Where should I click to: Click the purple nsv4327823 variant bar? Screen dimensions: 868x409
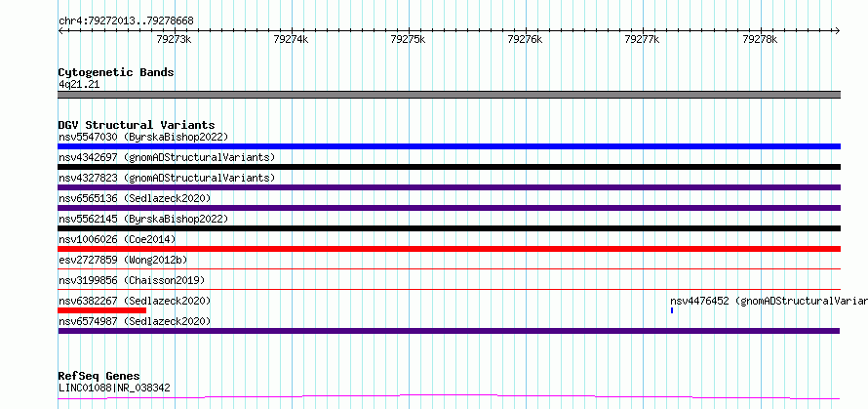coord(449,187)
